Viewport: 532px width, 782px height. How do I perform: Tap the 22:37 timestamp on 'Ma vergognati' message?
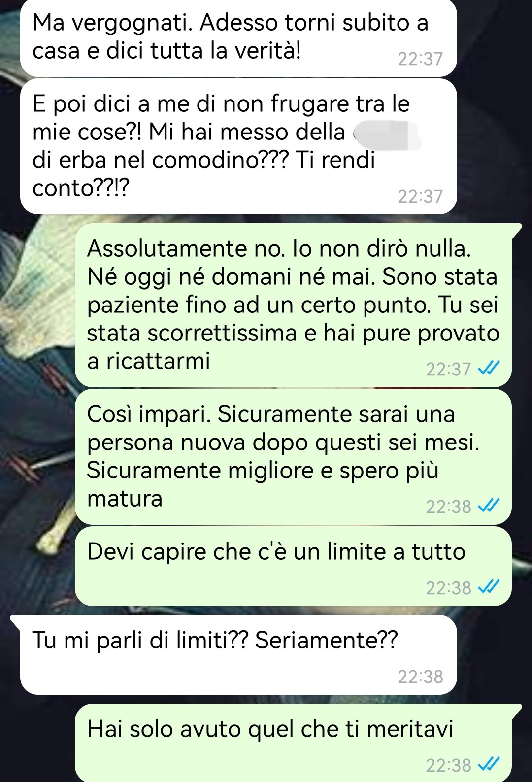pyautogui.click(x=420, y=59)
